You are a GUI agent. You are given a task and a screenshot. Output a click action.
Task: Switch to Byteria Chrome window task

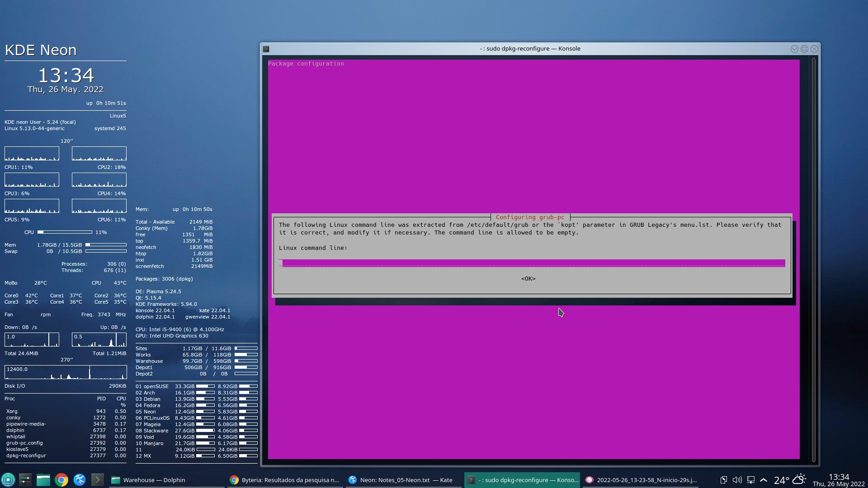pos(285,480)
